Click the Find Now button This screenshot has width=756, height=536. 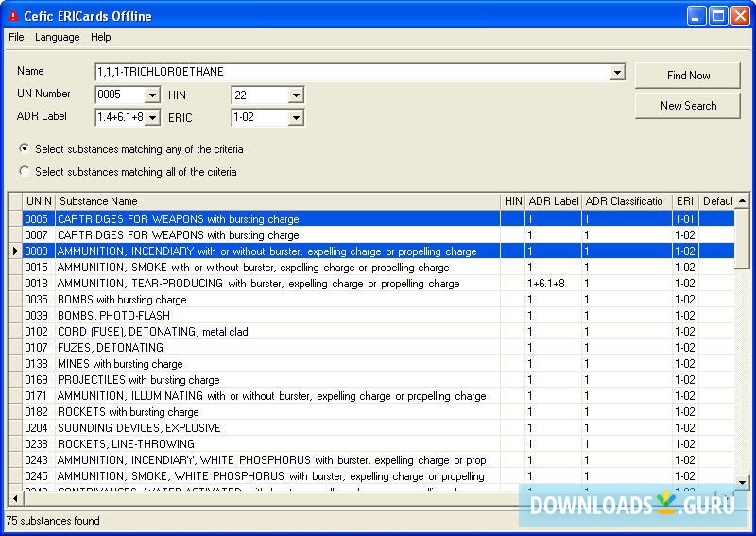pos(688,76)
